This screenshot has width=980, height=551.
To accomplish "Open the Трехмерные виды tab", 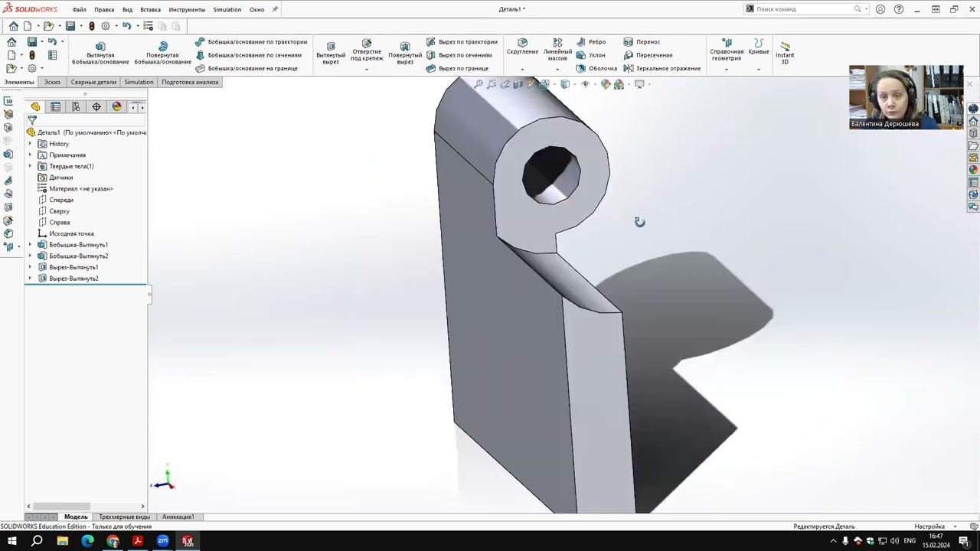I will 124,517.
